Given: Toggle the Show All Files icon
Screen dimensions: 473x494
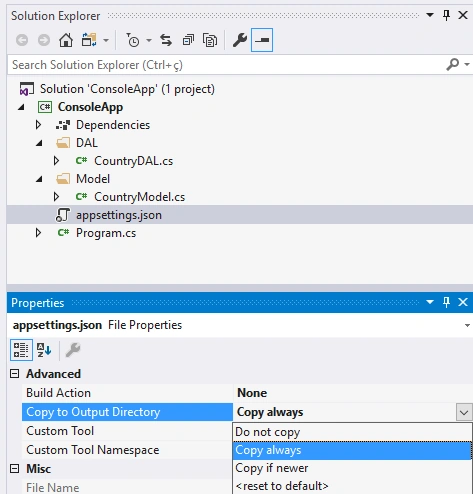Looking at the screenshot, I should 210,40.
